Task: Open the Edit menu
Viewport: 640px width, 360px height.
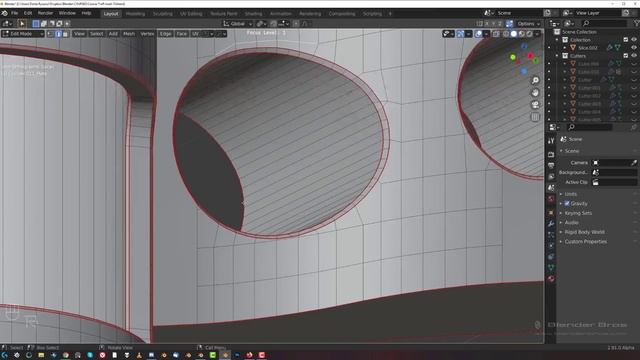Action: (28, 13)
